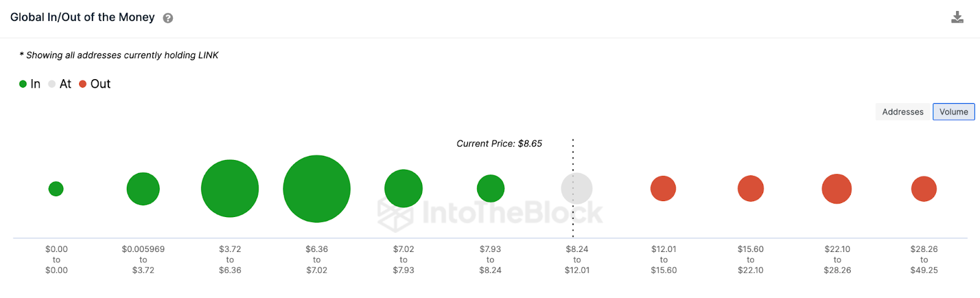The image size is (980, 298).
Task: Select the largest green bubble at $6.36–$7.02
Action: 317,189
